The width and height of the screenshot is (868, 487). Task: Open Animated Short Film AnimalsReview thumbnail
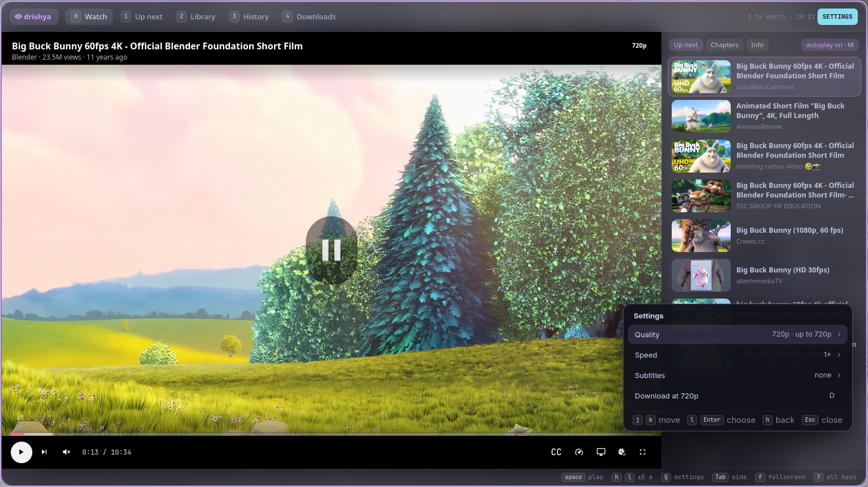(x=701, y=116)
